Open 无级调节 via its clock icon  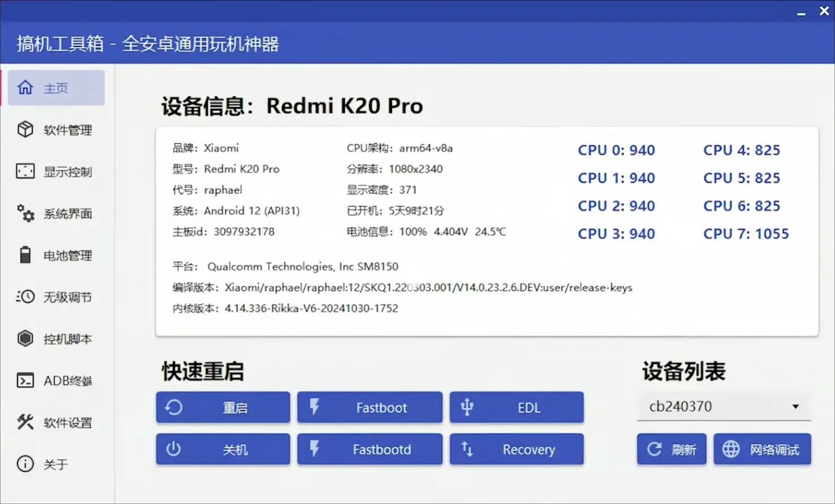point(26,297)
